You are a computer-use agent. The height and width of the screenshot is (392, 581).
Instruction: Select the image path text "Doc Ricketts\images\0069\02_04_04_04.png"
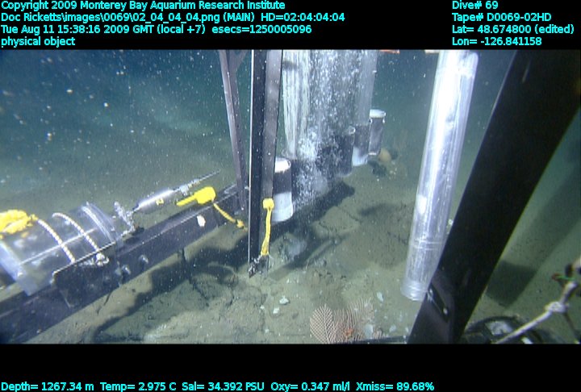click(x=111, y=18)
